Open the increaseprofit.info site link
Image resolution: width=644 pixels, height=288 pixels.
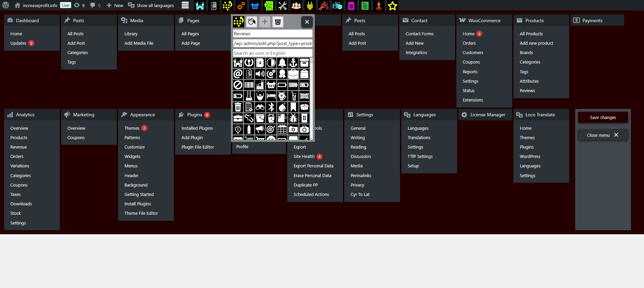coord(36,5)
